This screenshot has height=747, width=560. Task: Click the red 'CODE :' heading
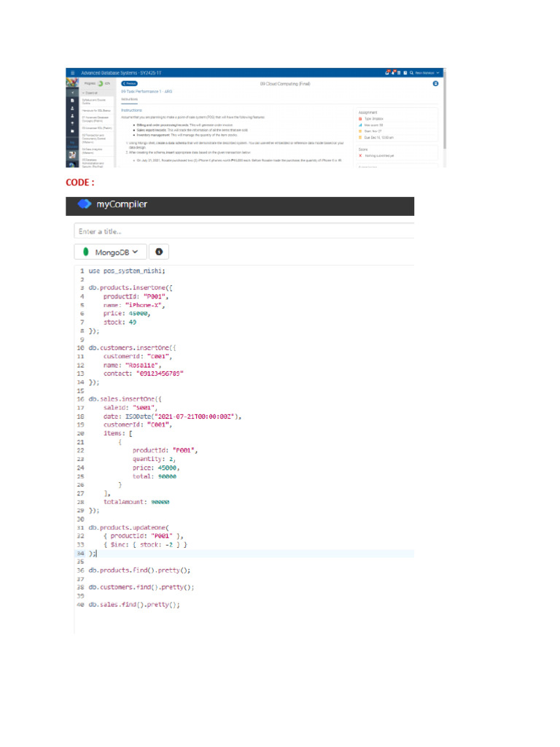pyautogui.click(x=80, y=182)
